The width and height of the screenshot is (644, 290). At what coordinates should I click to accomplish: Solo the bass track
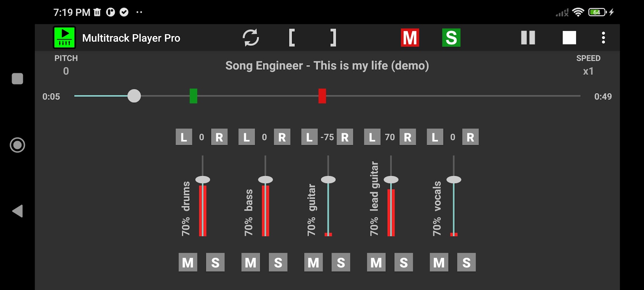(x=278, y=262)
